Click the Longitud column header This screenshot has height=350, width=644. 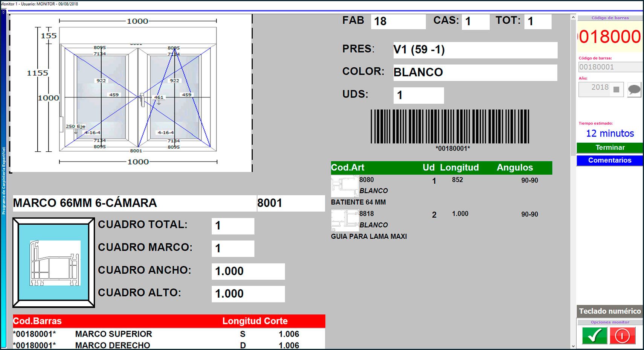click(x=459, y=167)
